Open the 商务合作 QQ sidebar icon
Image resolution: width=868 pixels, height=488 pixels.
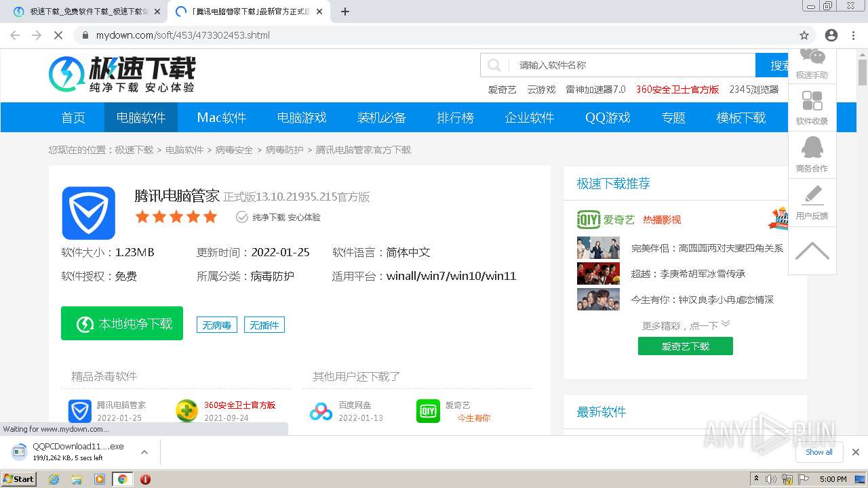[x=812, y=147]
